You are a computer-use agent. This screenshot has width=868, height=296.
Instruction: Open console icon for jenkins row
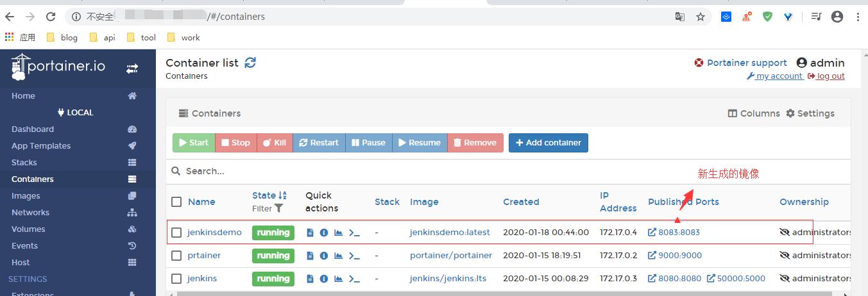coord(354,279)
